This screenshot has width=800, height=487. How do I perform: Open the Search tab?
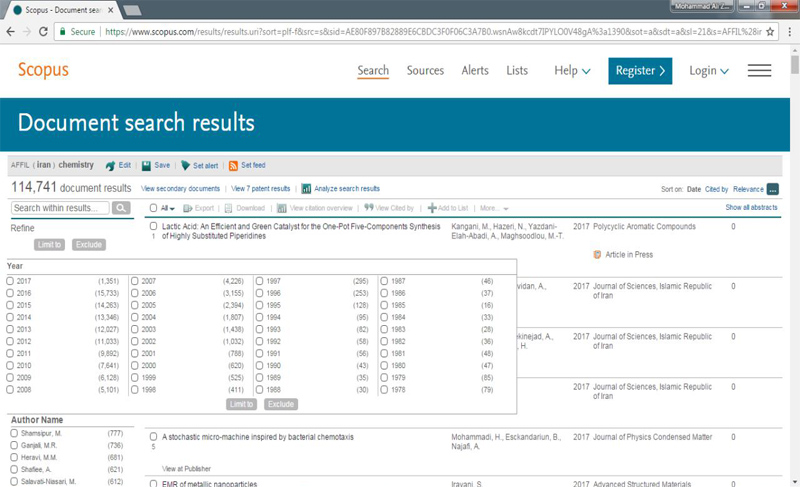[373, 70]
